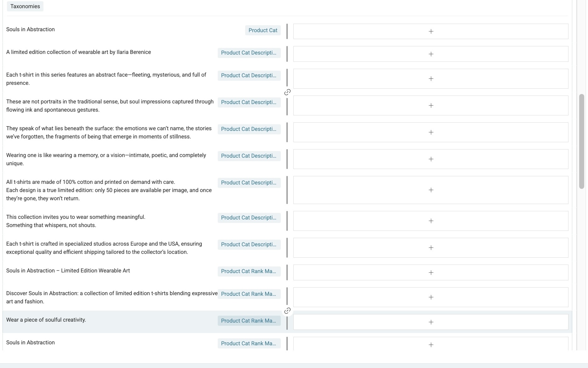Click link icon above soulful creativity row
The width and height of the screenshot is (588, 368).
(x=287, y=311)
